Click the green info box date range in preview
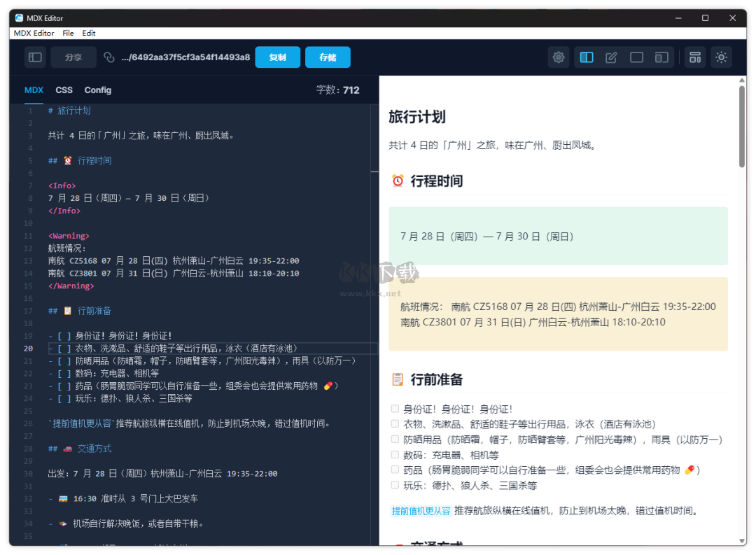Screen dimensions: 756x555 point(487,237)
